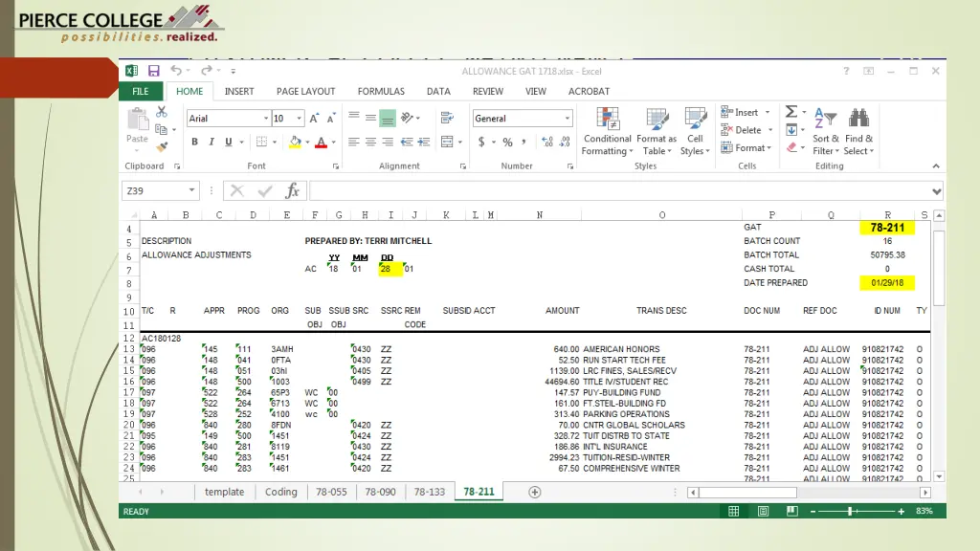This screenshot has width=980, height=551.
Task: Activate the Format Painter brush
Action: click(162, 147)
